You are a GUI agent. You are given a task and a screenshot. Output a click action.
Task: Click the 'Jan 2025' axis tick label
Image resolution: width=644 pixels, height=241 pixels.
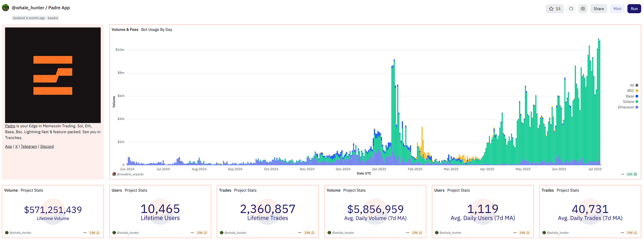pos(379,169)
